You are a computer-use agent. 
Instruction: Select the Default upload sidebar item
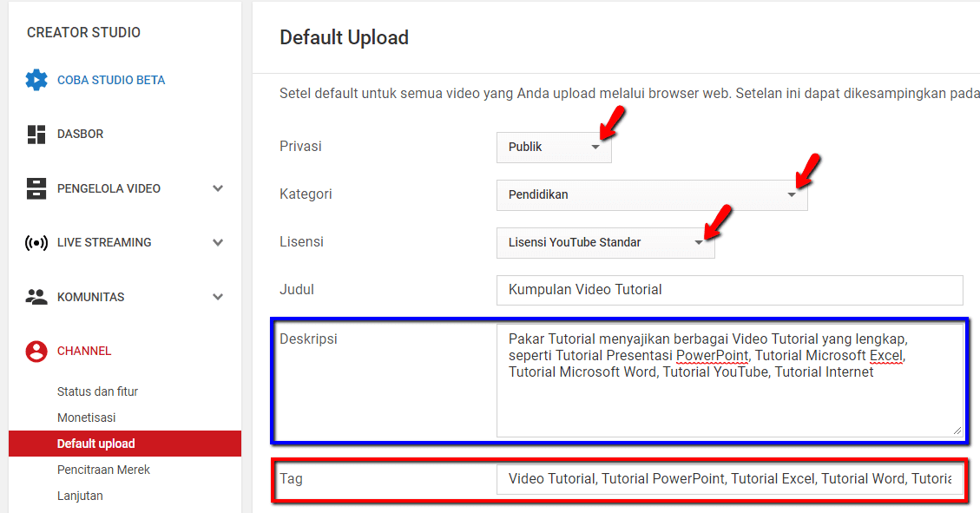tap(125, 444)
